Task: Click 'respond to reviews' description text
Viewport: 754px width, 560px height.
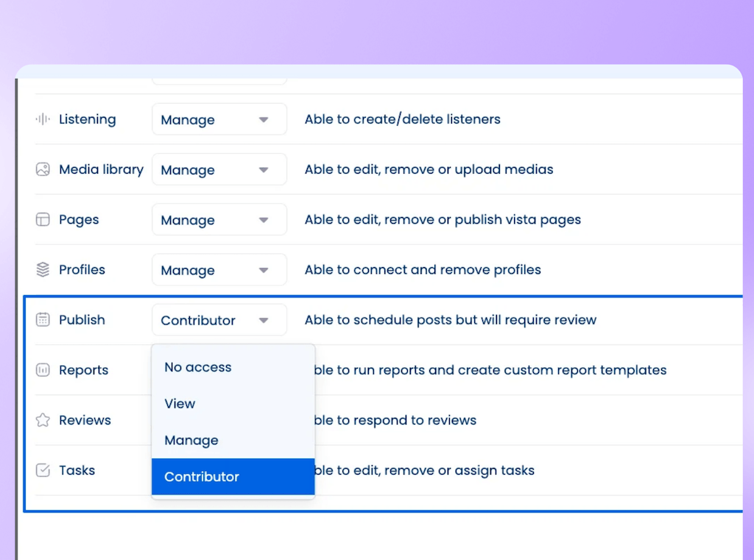Action: coord(415,420)
